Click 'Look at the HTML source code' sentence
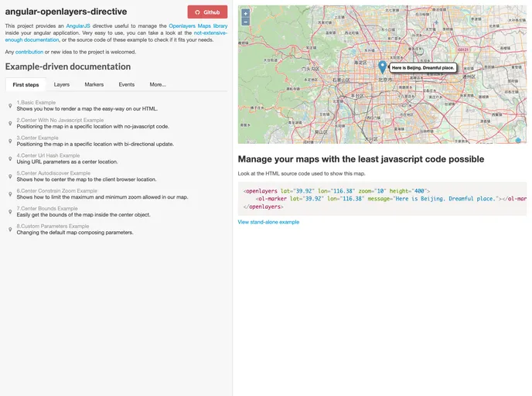Viewport: 532px width, 396px height. tap(302, 173)
